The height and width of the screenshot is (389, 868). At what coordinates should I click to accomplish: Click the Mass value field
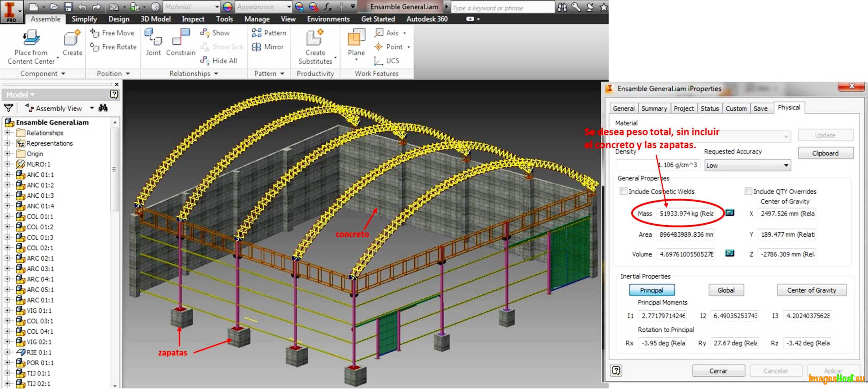[686, 213]
